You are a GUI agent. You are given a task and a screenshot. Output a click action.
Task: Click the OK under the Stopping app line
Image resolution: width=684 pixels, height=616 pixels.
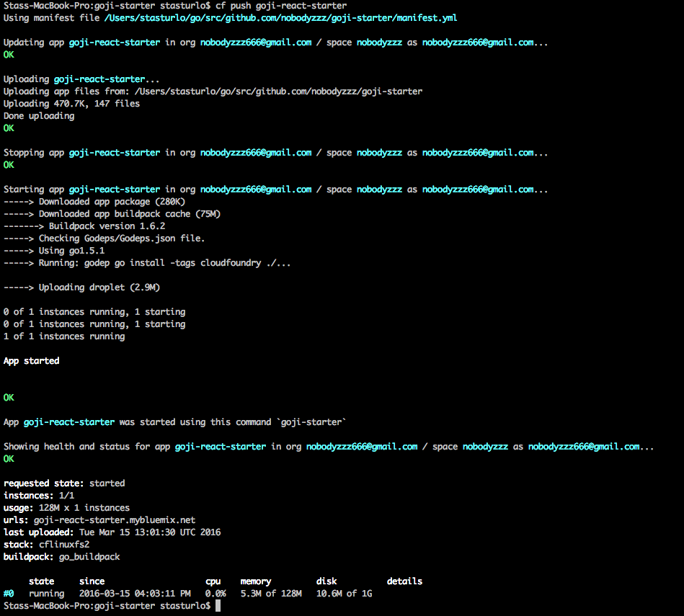9,165
